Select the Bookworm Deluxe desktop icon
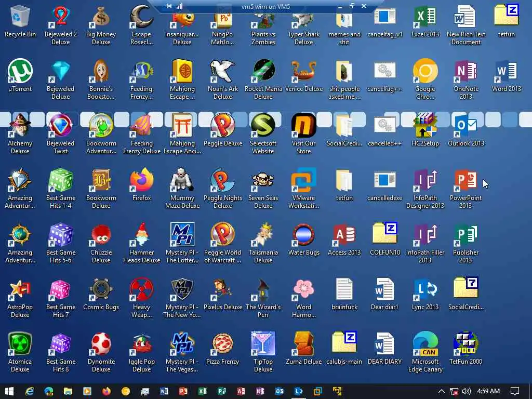The height and width of the screenshot is (399, 532). 101,189
